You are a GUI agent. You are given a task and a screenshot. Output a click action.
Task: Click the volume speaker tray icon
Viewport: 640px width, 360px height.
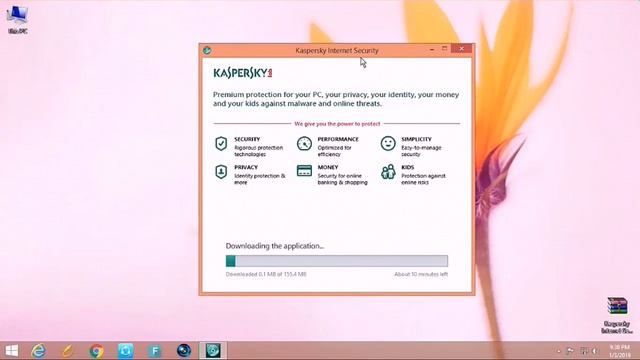[x=595, y=351]
